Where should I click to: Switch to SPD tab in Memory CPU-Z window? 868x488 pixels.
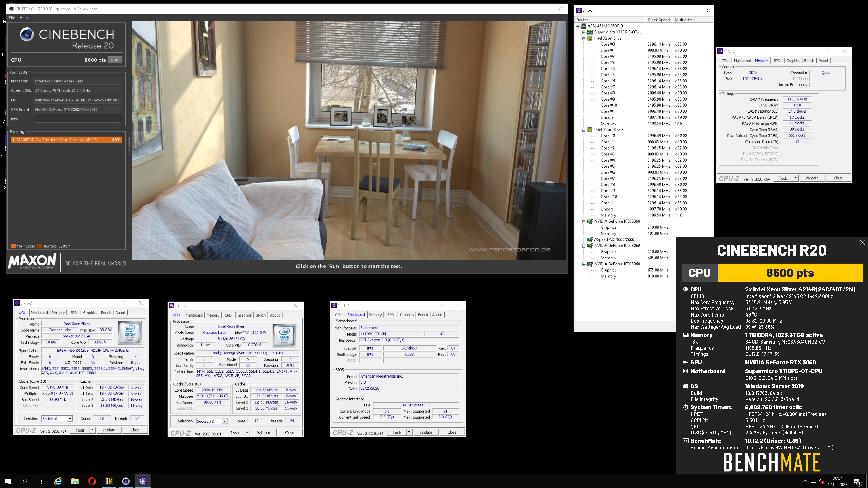[777, 61]
